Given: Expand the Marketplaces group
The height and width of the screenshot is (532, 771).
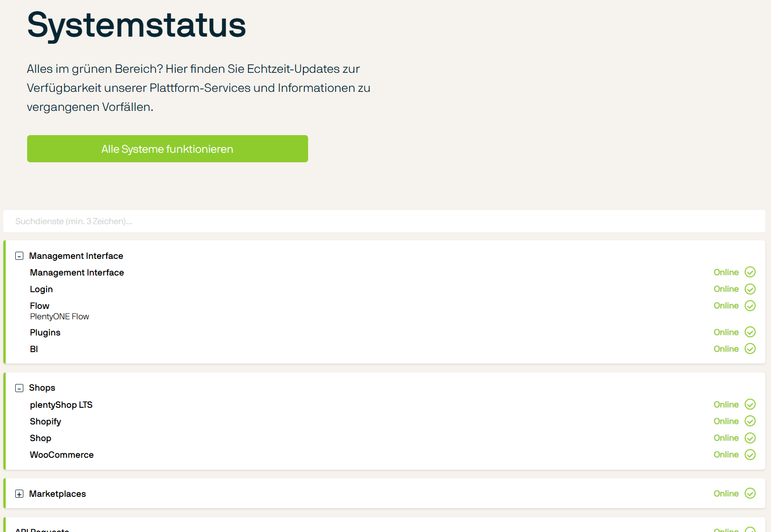Looking at the screenshot, I should (x=19, y=494).
